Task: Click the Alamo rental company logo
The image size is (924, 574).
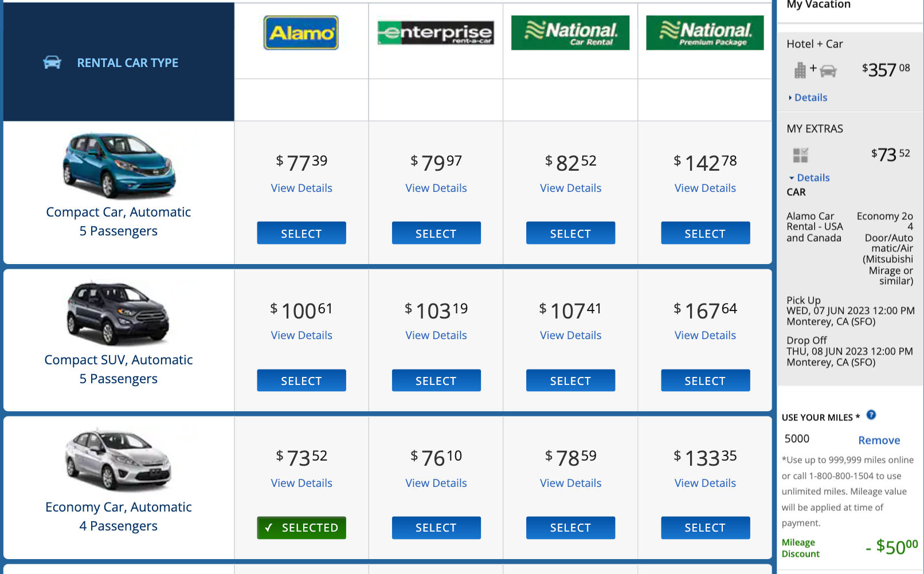Action: [300, 33]
